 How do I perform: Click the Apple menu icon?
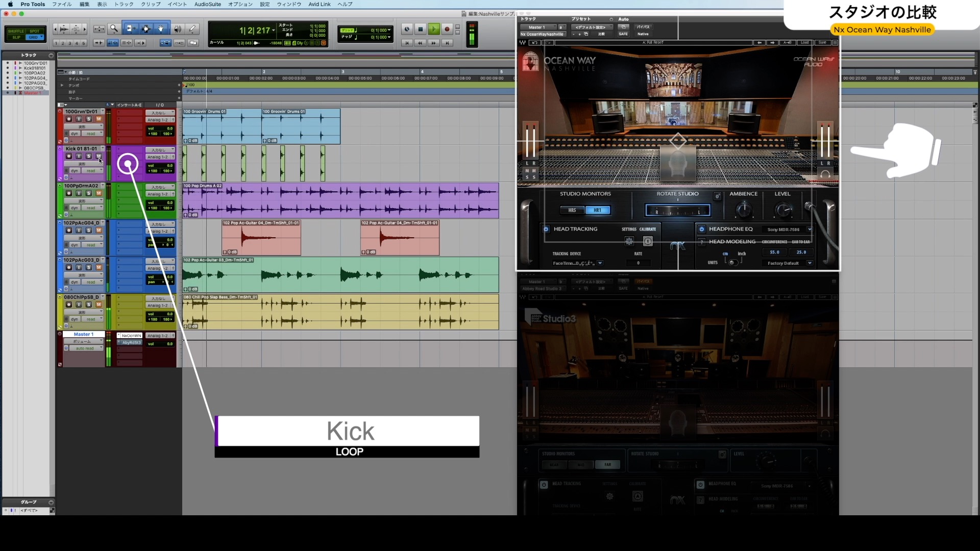10,4
